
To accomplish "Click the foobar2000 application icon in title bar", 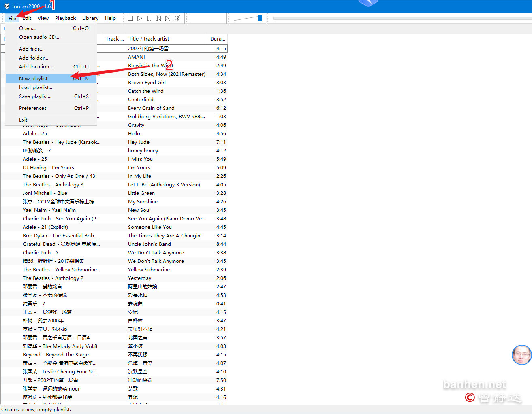I will [6, 6].
